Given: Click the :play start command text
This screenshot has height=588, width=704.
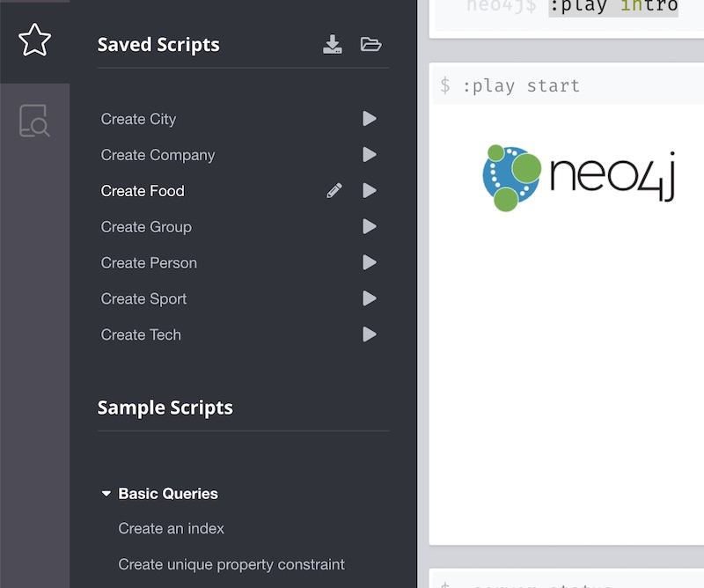Looking at the screenshot, I should (x=521, y=85).
